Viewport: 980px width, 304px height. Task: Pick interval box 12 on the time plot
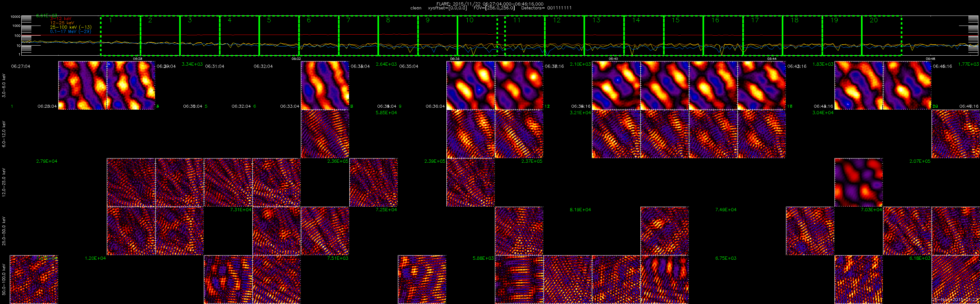tap(565, 36)
